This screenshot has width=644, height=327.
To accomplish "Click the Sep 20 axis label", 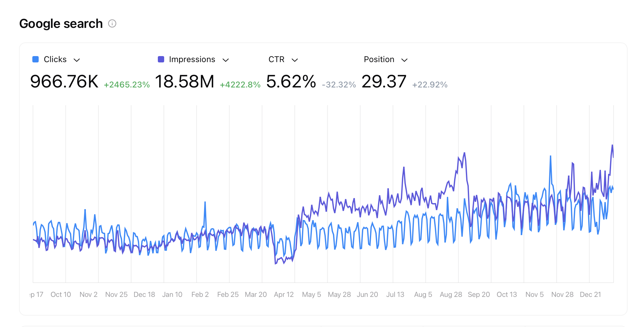I will (x=479, y=294).
